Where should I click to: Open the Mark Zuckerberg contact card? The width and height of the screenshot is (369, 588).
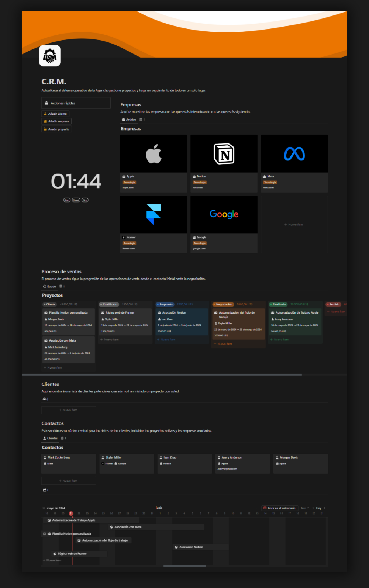coord(69,464)
